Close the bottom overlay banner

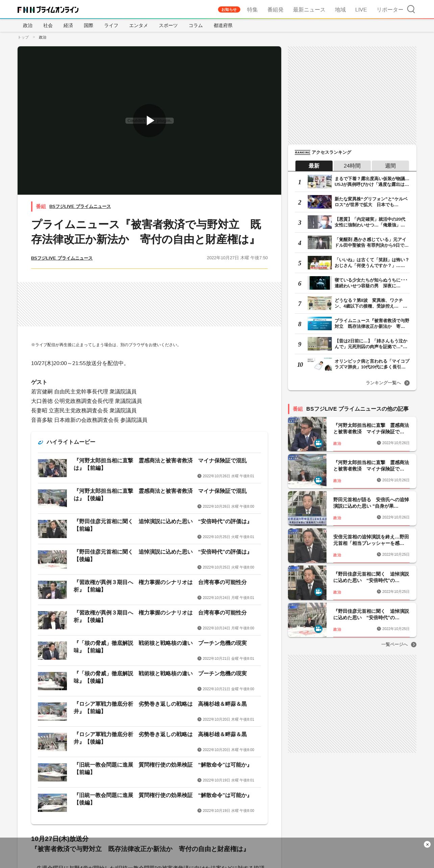(427, 844)
